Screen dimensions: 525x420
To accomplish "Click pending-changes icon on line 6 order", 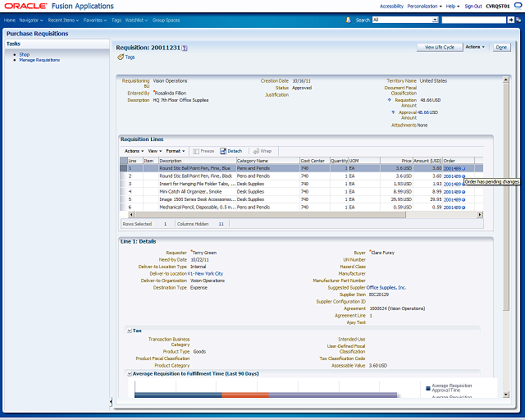I will pyautogui.click(x=463, y=208).
